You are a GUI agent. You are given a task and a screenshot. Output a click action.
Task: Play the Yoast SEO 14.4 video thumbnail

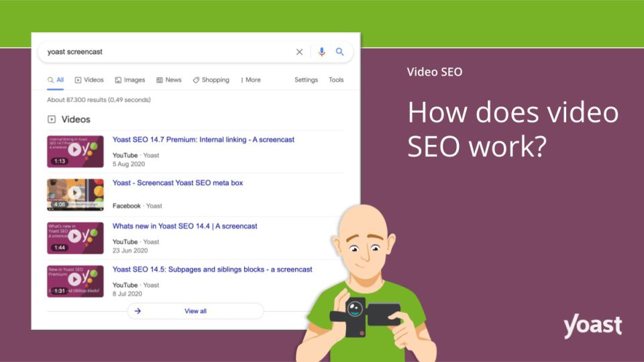75,237
